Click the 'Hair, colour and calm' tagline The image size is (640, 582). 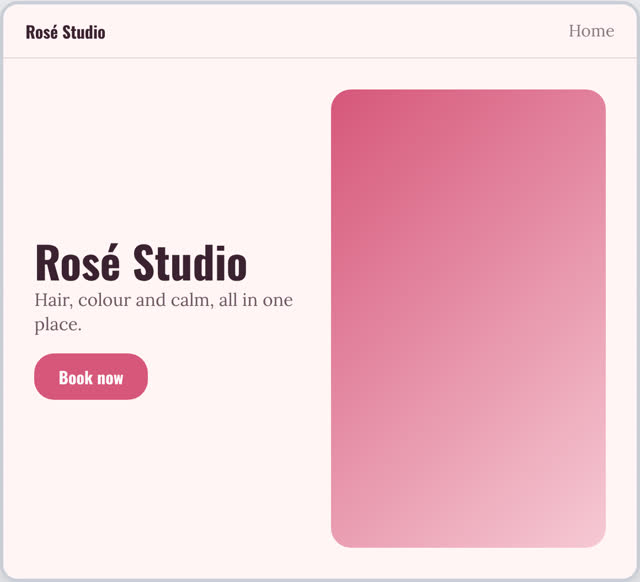(164, 312)
